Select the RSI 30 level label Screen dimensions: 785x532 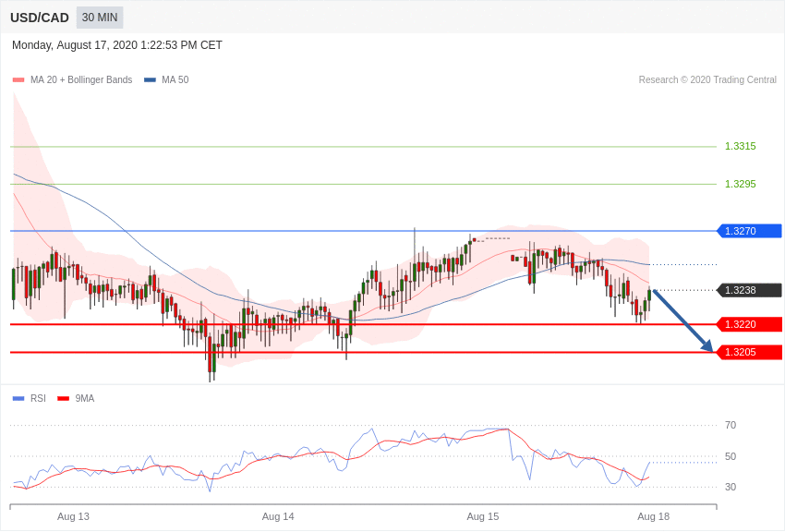click(x=731, y=487)
